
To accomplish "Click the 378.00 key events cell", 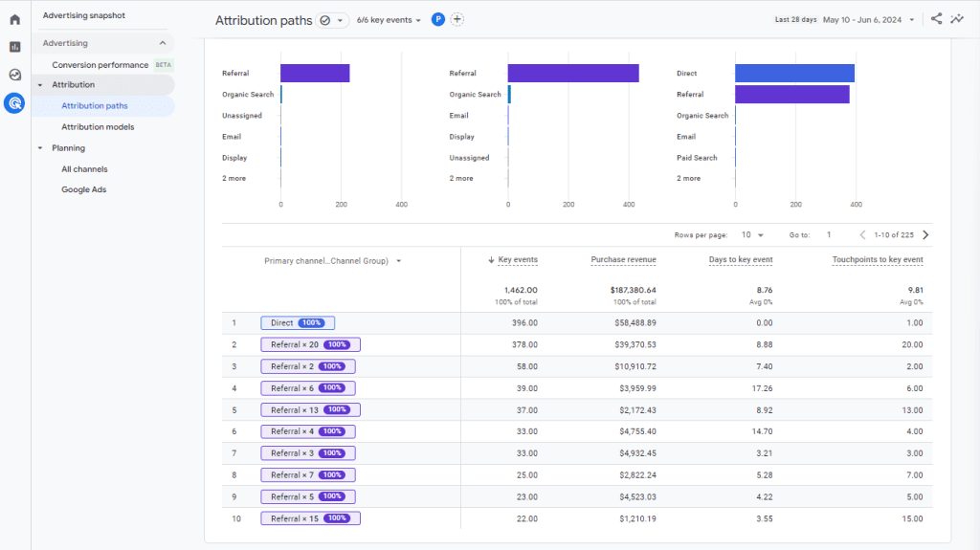I will [527, 345].
